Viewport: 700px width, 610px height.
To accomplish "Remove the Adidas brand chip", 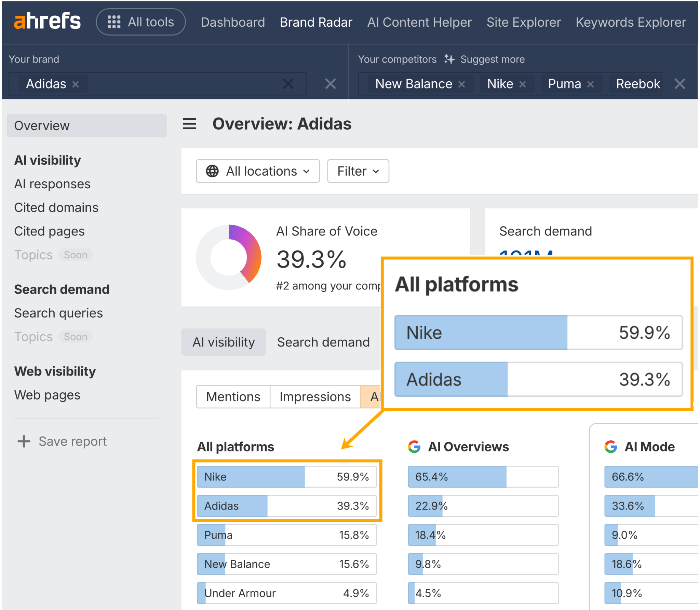I will click(76, 84).
